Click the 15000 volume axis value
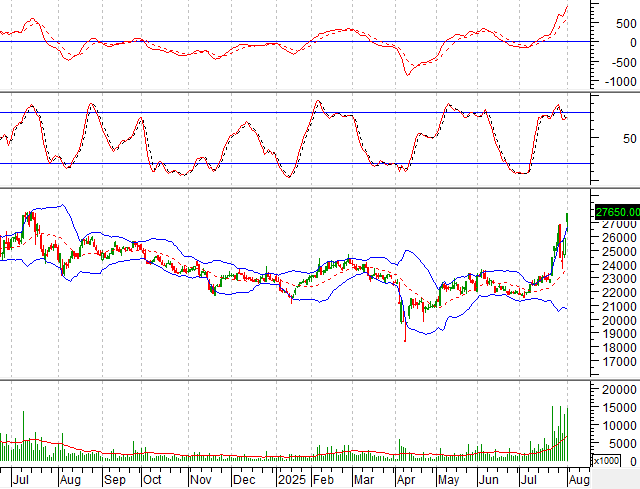The height and width of the screenshot is (489, 640). pyautogui.click(x=619, y=407)
